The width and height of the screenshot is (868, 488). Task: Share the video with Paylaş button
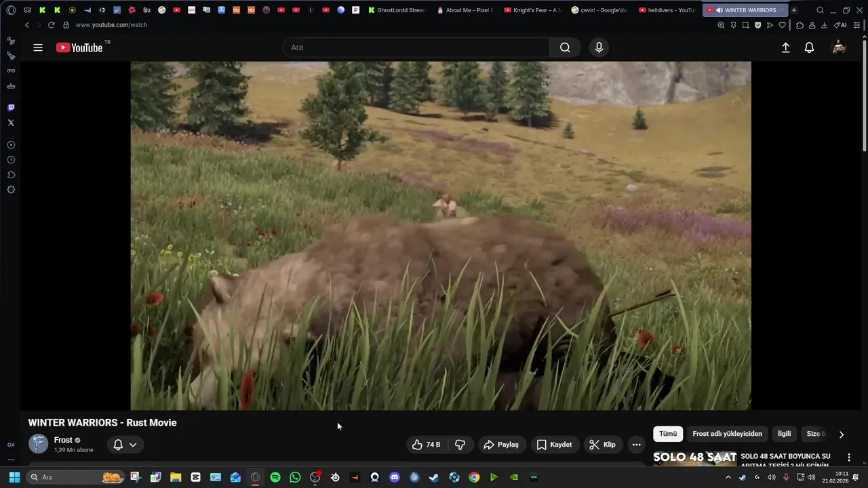[x=500, y=445]
